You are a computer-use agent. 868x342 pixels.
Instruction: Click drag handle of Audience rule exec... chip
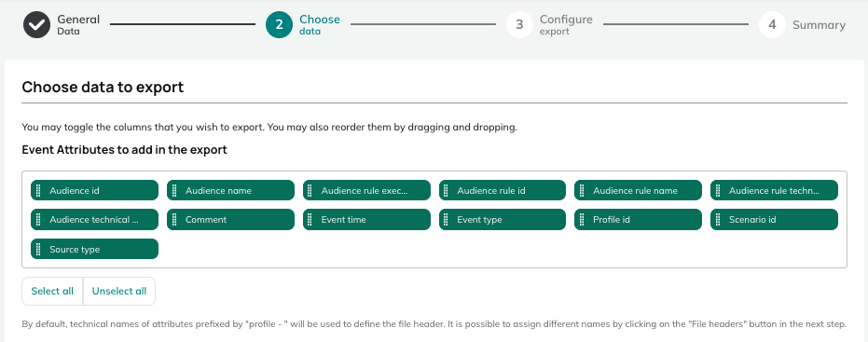pos(310,190)
